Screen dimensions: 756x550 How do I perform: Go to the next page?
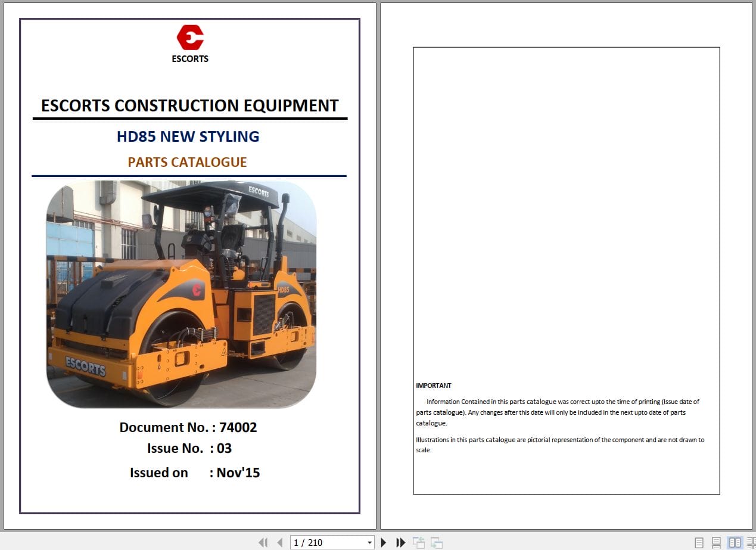coord(384,542)
